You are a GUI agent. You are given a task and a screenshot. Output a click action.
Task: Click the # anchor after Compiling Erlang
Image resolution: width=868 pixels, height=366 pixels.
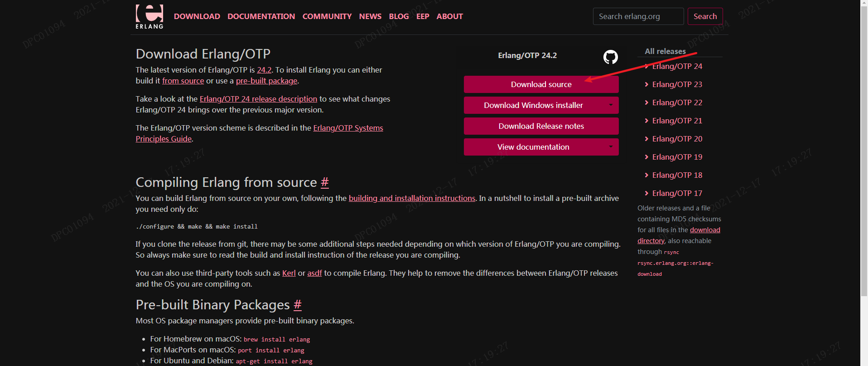(x=324, y=182)
